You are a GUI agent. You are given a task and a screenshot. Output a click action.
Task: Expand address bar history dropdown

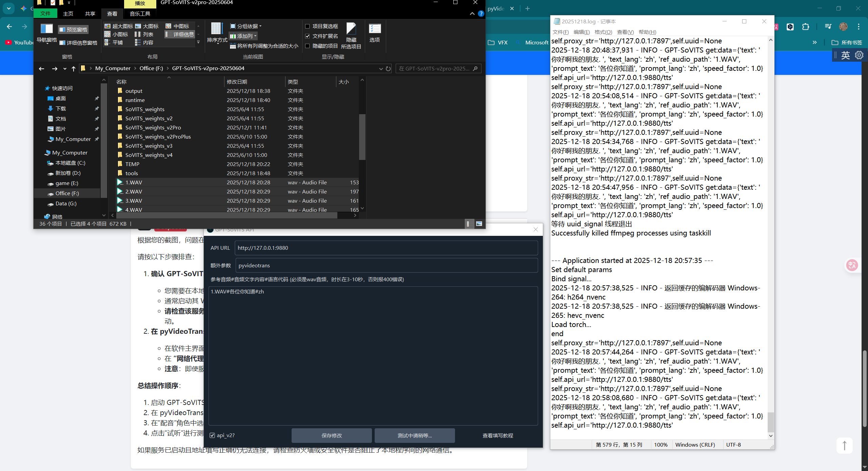(381, 69)
